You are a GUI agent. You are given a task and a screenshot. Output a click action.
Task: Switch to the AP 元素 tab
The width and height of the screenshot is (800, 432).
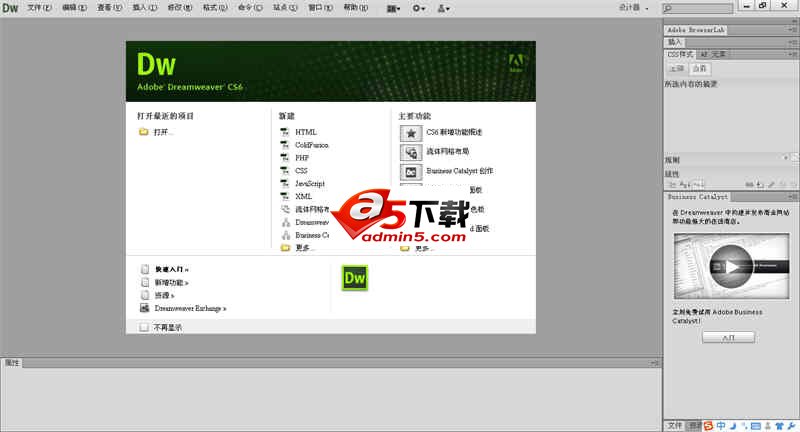pyautogui.click(x=712, y=54)
